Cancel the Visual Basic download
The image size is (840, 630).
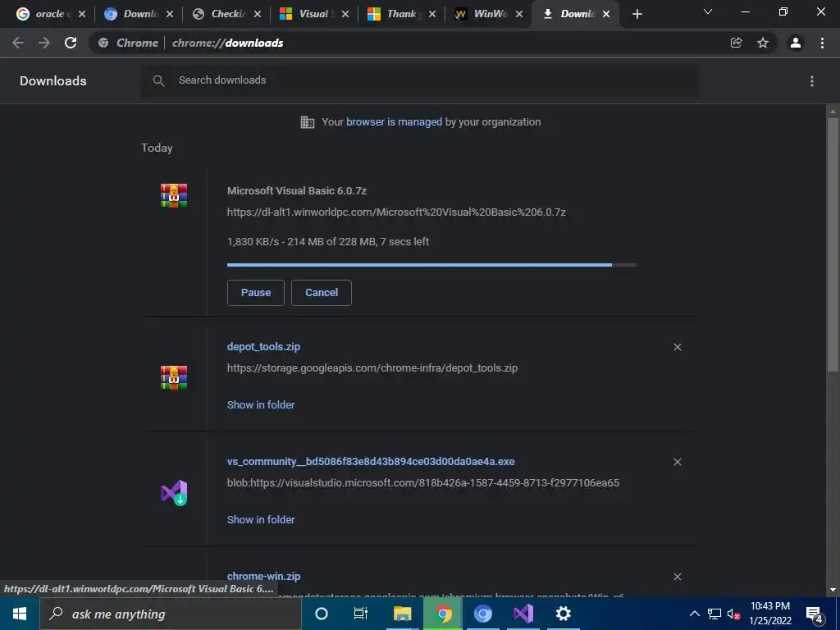tap(322, 293)
